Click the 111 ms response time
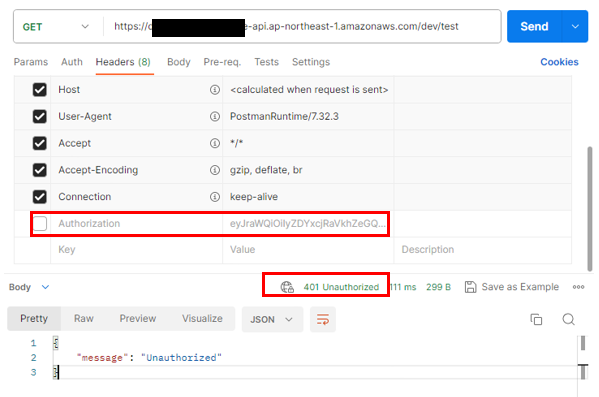 click(x=403, y=287)
